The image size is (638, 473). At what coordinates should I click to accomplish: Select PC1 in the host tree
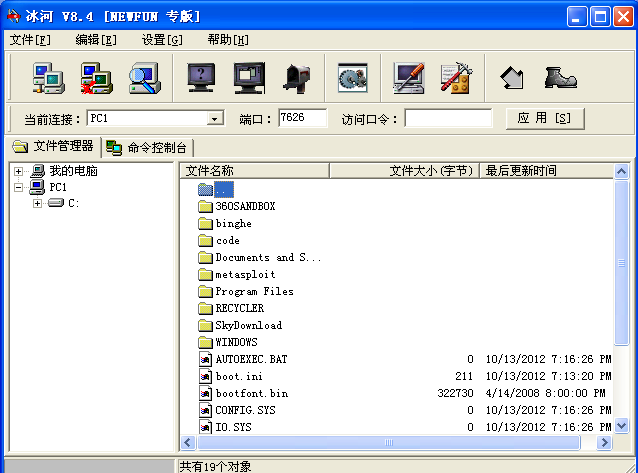(58, 187)
